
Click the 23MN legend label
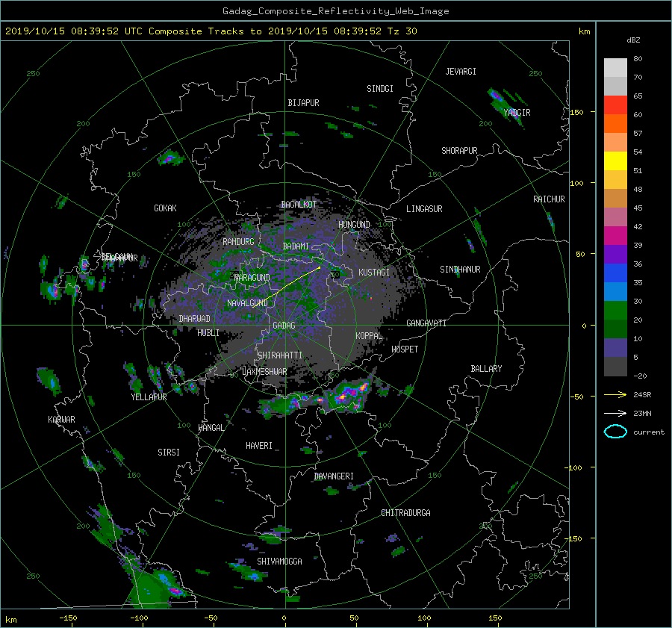click(x=642, y=414)
